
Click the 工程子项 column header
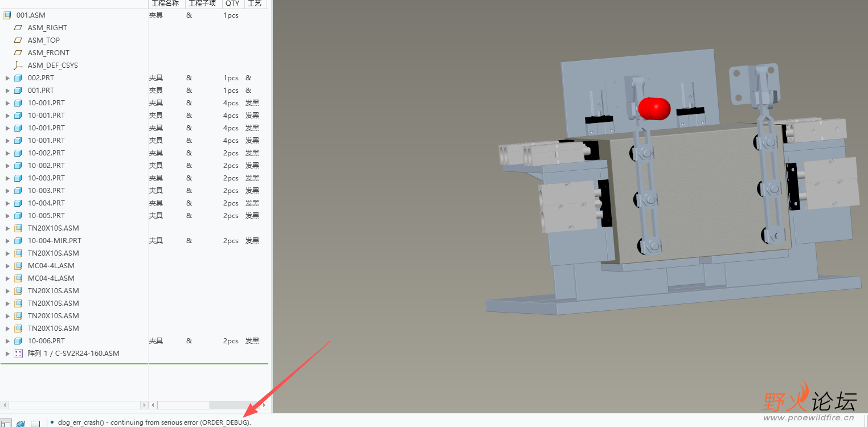click(203, 3)
